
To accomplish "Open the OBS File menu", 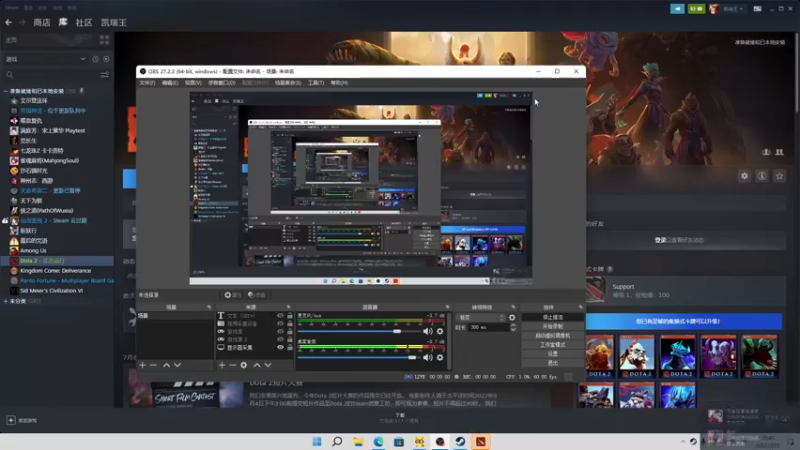I will pos(147,83).
